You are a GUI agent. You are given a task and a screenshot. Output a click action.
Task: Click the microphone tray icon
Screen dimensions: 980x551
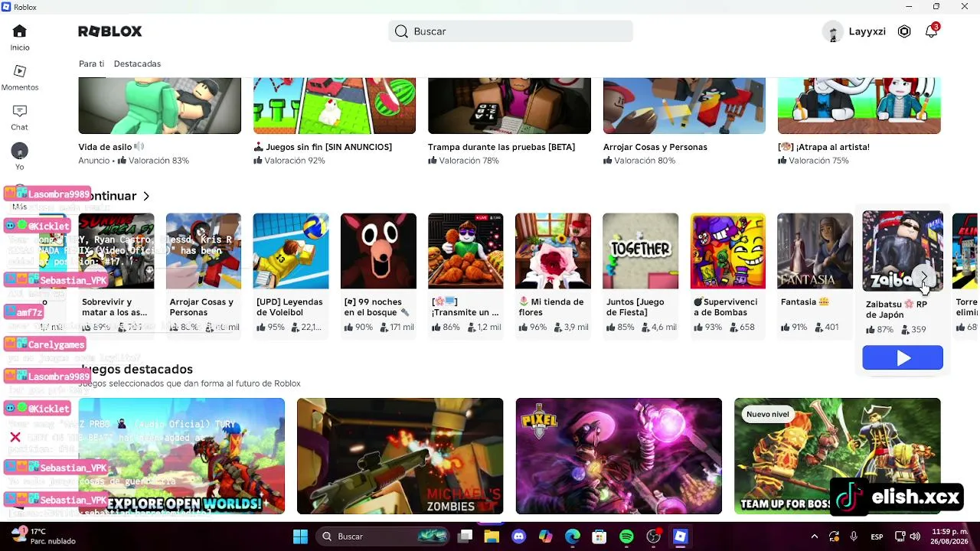(x=854, y=536)
